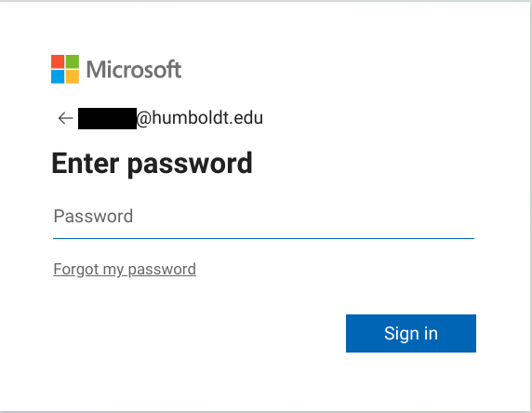Click the @humboldt.edu account text
Screen dimensions: 532x413
200,118
